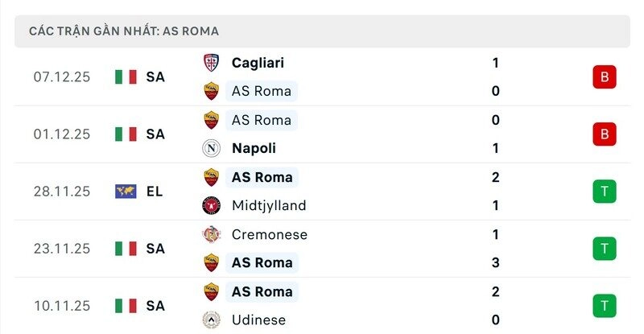Image resolution: width=644 pixels, height=334 pixels.
Task: Click the green T badge for Udinese match
Action: [604, 306]
